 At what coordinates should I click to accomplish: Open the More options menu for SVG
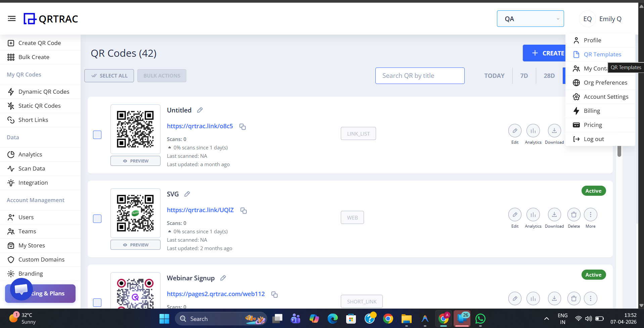tap(590, 215)
